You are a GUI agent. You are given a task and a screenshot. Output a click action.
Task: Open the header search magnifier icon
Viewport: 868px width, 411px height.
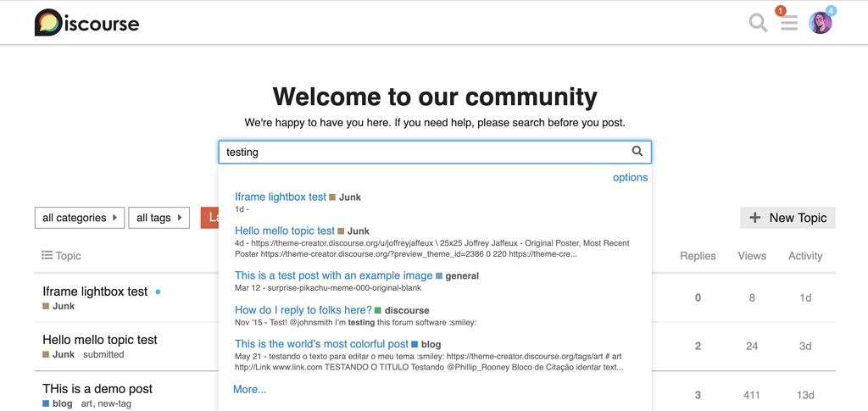point(758,23)
